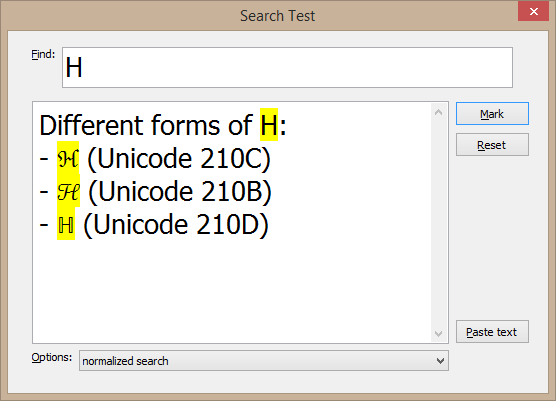The image size is (556, 401).
Task: Place cursor in '(Unicode 210B)' text
Action: pyautogui.click(x=180, y=191)
